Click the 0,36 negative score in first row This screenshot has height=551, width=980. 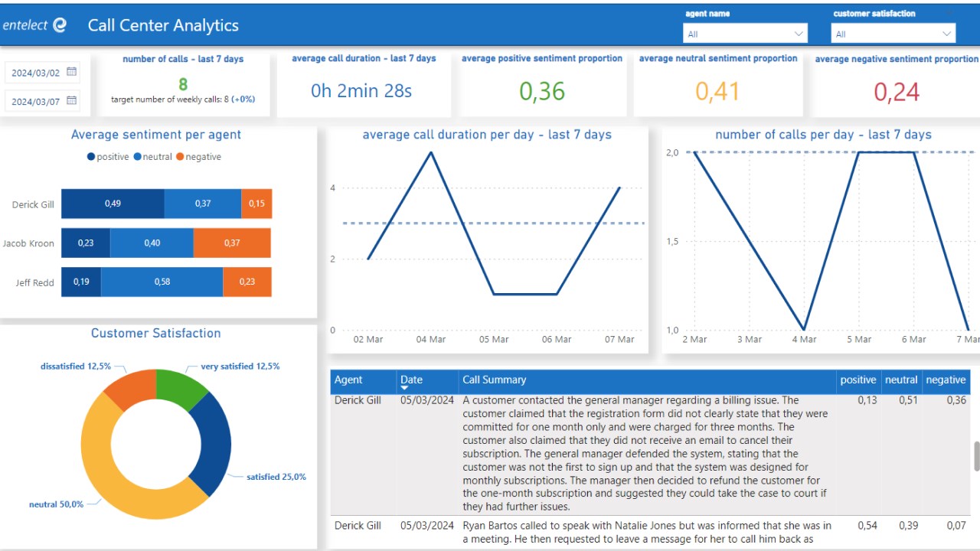click(956, 400)
